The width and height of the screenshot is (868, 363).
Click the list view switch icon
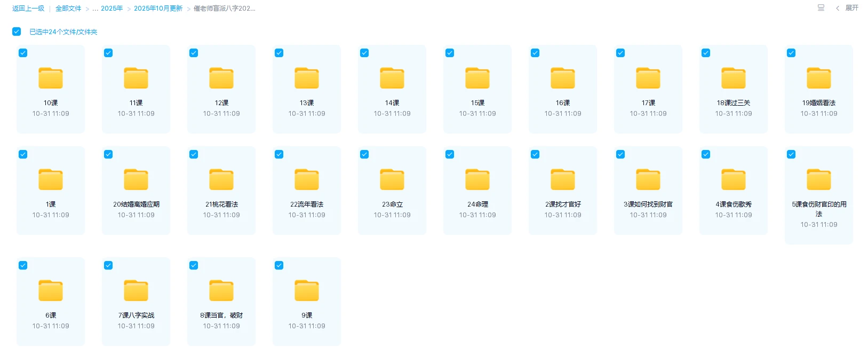pyautogui.click(x=821, y=8)
